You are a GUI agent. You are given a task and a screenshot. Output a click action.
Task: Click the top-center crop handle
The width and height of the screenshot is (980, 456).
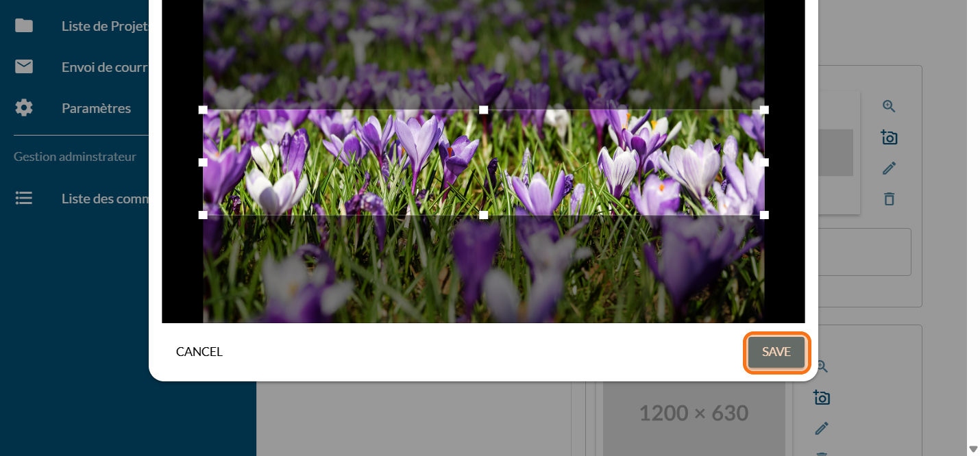484,110
